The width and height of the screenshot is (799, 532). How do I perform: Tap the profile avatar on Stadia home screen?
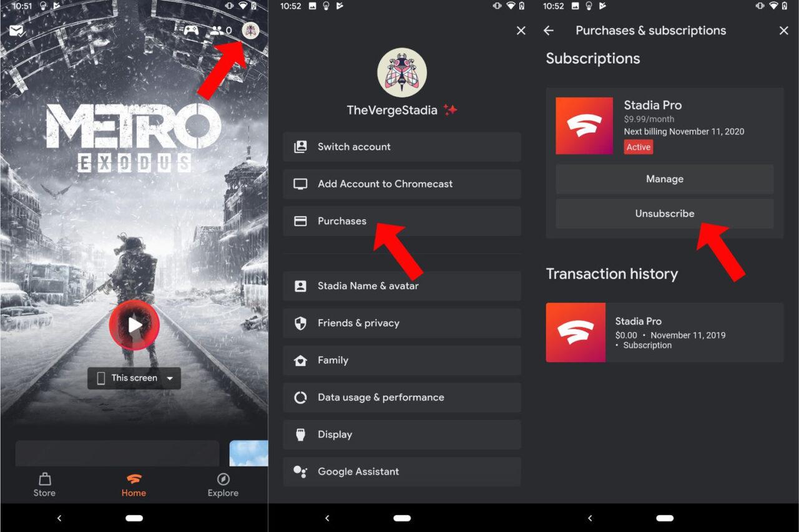(251, 30)
